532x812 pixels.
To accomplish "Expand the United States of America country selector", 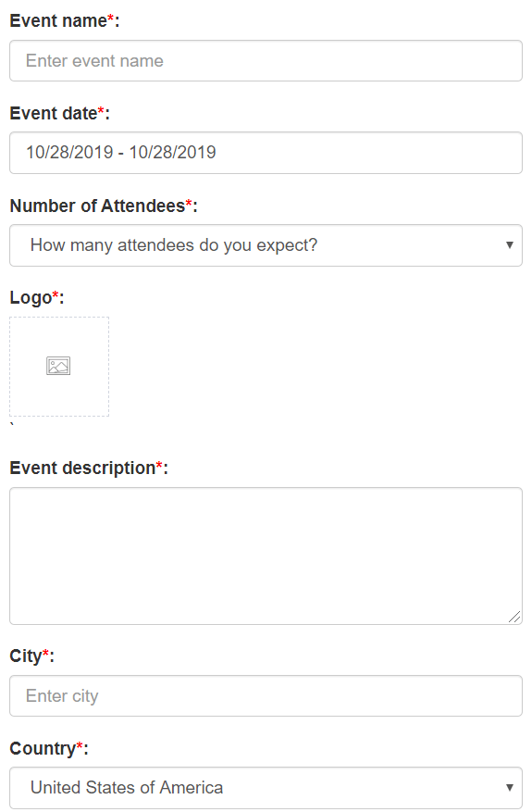I will (266, 788).
